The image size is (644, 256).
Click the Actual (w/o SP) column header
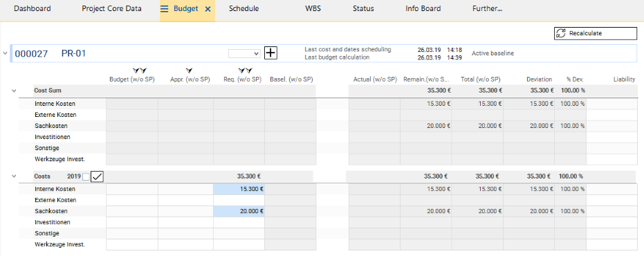point(375,80)
